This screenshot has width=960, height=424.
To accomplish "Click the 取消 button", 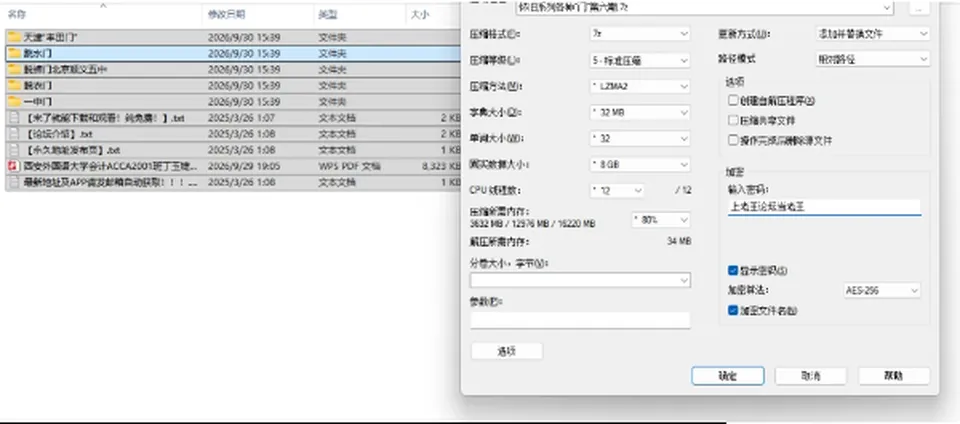I will (x=811, y=376).
